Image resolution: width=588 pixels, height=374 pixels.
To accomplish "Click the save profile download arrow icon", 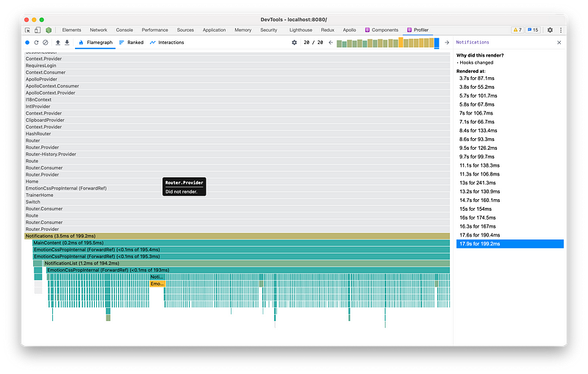I will tap(67, 43).
